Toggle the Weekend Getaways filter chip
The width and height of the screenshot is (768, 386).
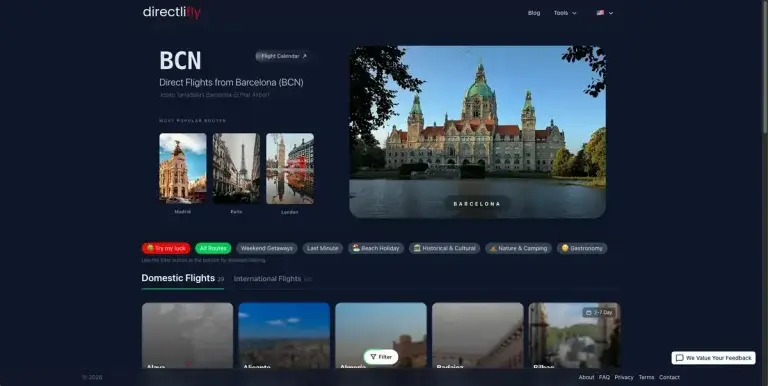266,248
